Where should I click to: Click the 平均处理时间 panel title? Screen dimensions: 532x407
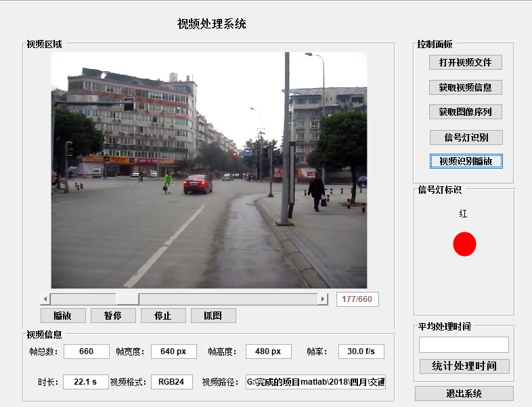coord(444,326)
